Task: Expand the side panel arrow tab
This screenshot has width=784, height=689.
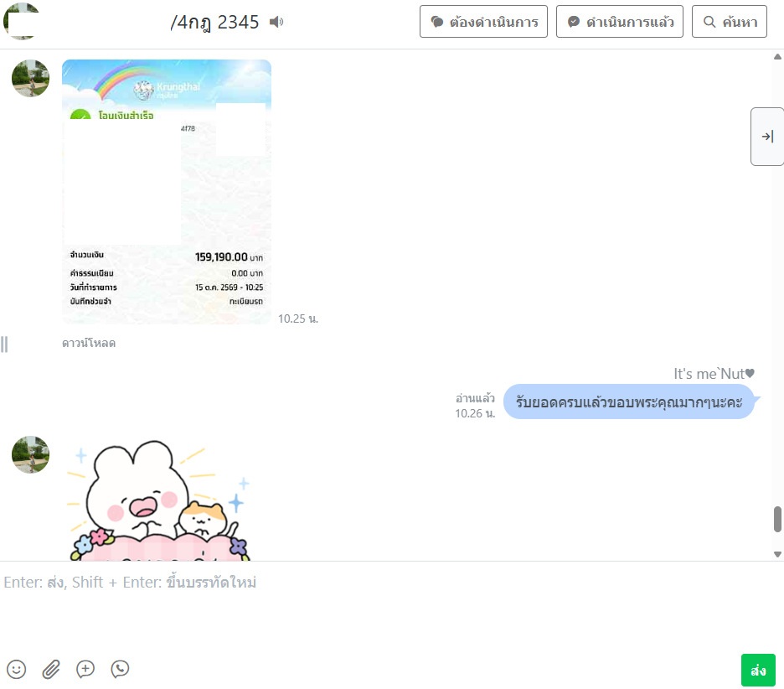Action: (x=767, y=136)
